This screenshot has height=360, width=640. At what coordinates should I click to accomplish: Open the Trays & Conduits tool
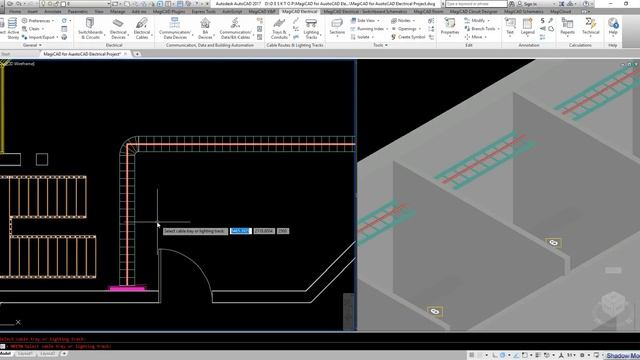click(279, 28)
